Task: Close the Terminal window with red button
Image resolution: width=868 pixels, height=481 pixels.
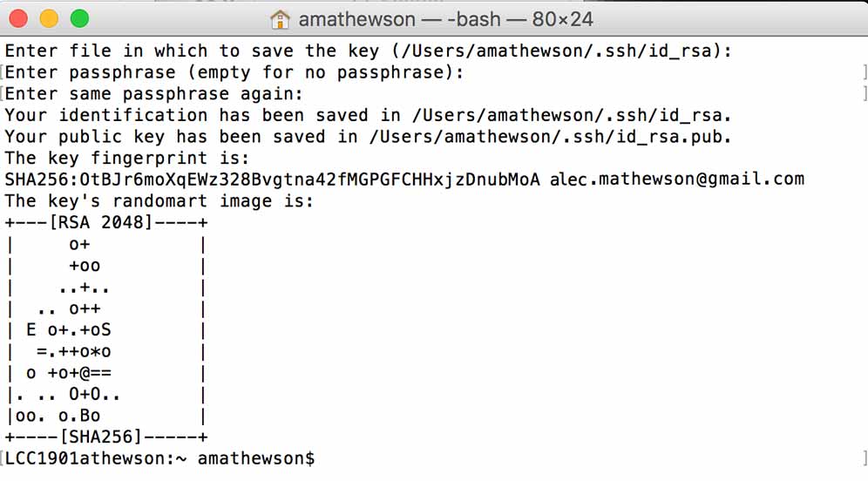Action: 20,18
